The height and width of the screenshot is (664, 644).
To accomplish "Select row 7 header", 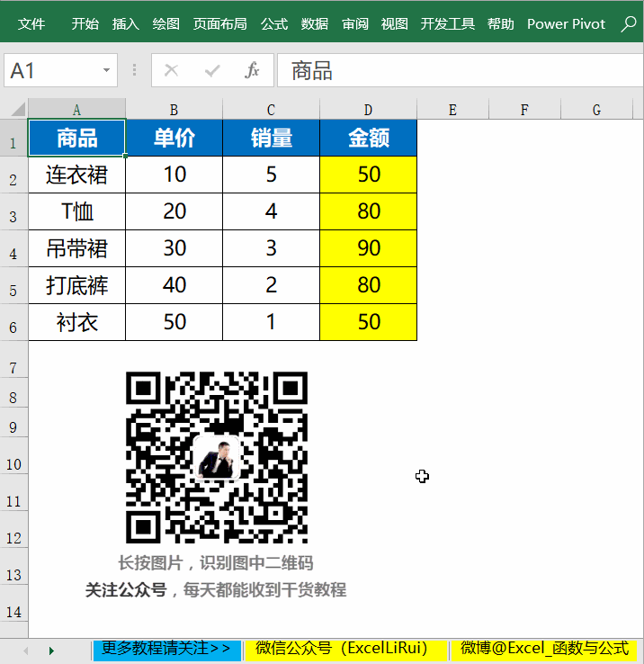I will tap(13, 360).
